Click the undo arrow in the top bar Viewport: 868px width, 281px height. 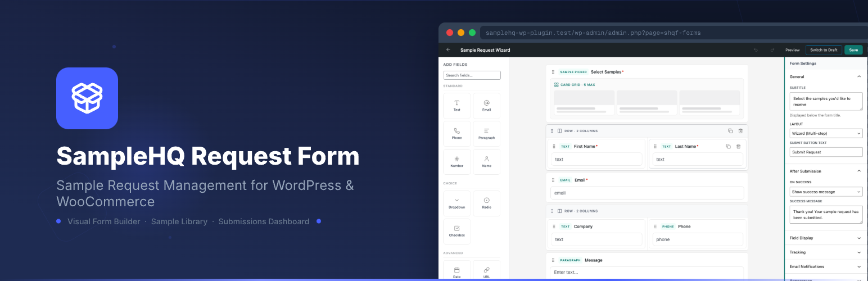756,50
